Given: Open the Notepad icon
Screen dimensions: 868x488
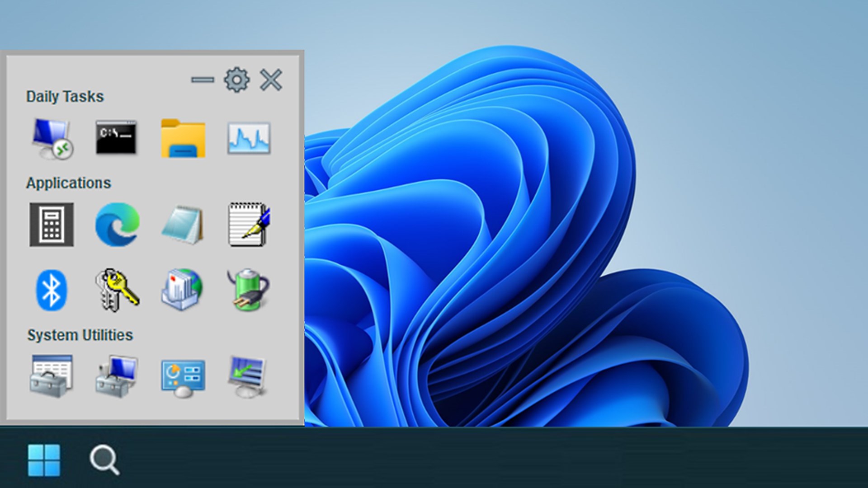Looking at the screenshot, I should tap(183, 225).
